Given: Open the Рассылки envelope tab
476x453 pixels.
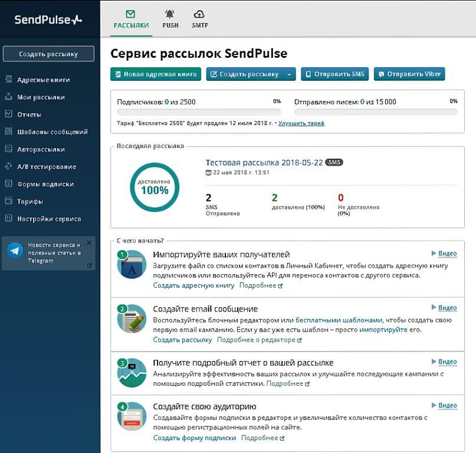Looking at the screenshot, I should pyautogui.click(x=131, y=19).
